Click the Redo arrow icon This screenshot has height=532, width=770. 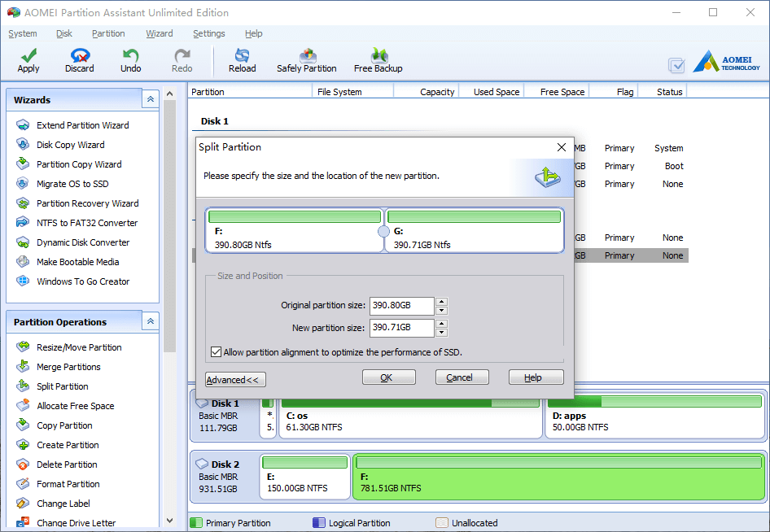click(182, 55)
